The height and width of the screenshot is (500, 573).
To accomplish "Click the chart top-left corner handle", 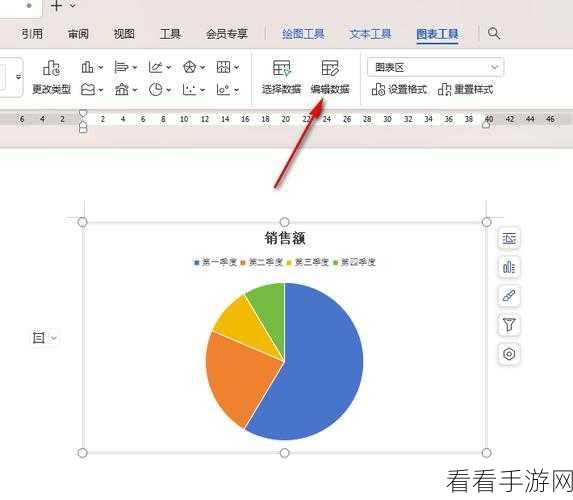I will [x=83, y=222].
